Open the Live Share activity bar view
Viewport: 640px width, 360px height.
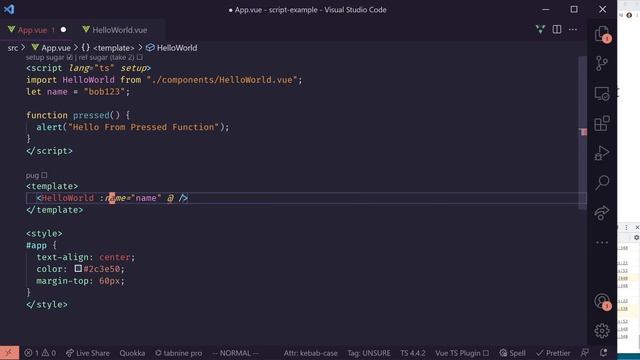[602, 213]
